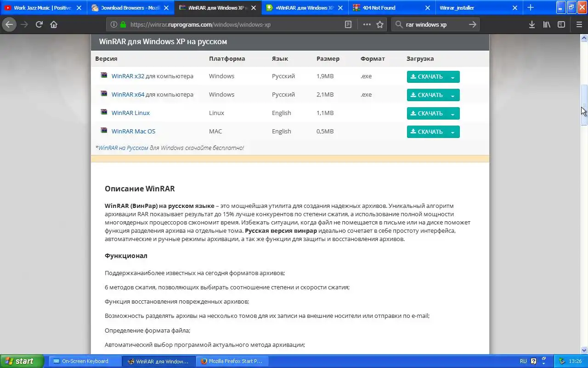Screen dimensions: 588x368
Task: Toggle reader view icon in address bar
Action: tap(349, 24)
